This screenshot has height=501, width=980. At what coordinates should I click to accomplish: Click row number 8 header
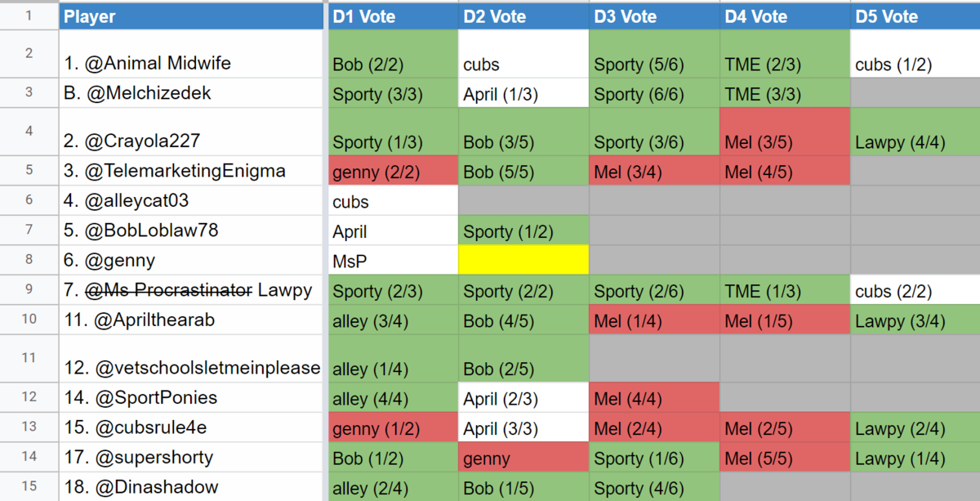(29, 261)
